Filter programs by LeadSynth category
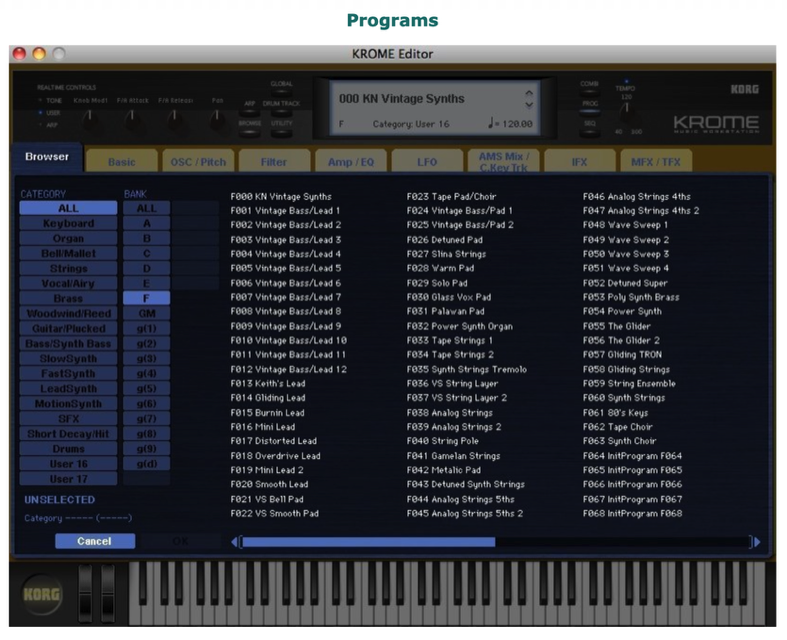This screenshot has height=640, width=787. (68, 389)
